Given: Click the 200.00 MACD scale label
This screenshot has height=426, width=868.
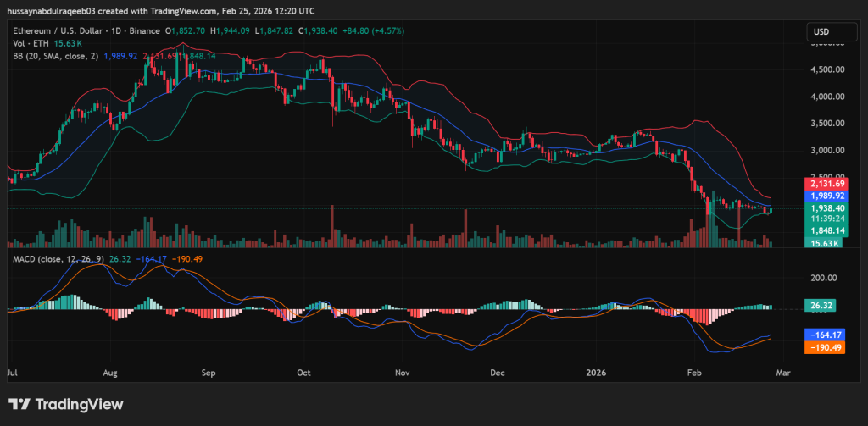Looking at the screenshot, I should (x=823, y=278).
